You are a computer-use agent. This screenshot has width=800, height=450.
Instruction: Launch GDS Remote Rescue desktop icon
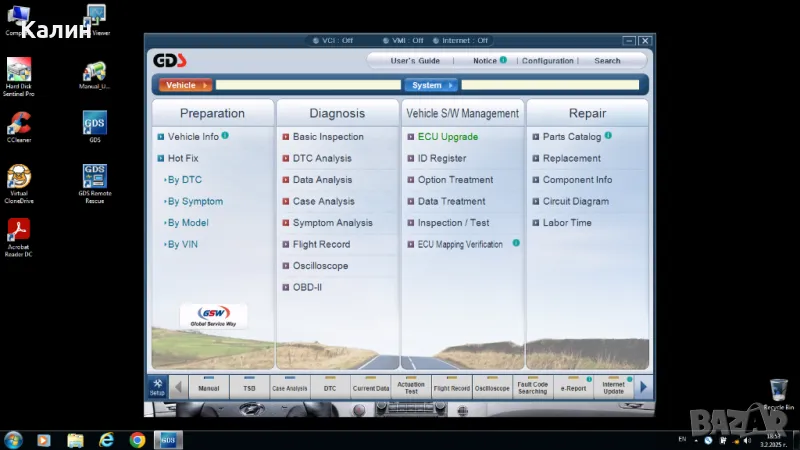95,180
